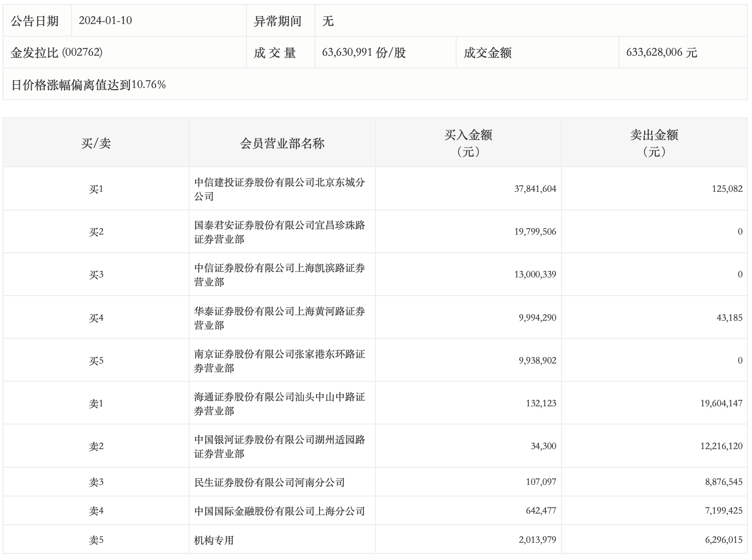Open 海通证券 汕头中山中路 branch entry
The height and width of the screenshot is (560, 752).
coord(279,404)
